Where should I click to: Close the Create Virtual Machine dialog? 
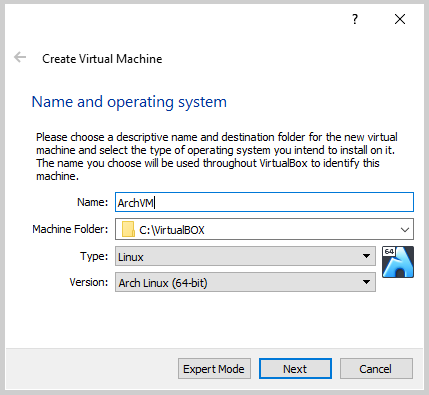pos(400,19)
